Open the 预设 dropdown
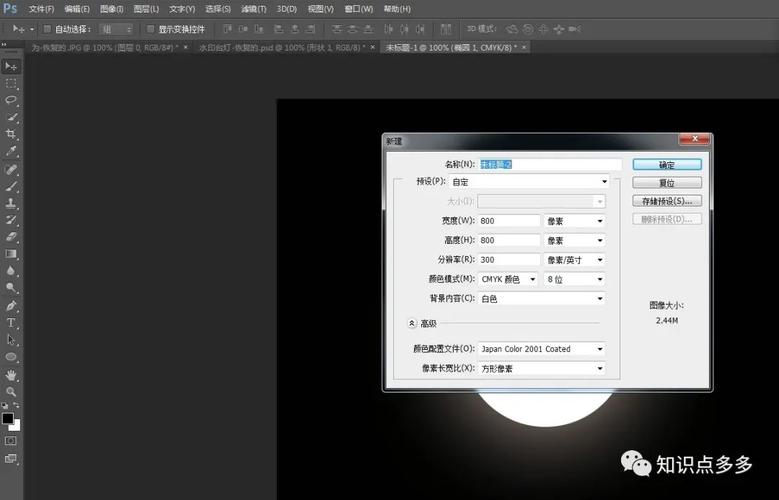Screen dimensions: 779x500 click(529, 182)
